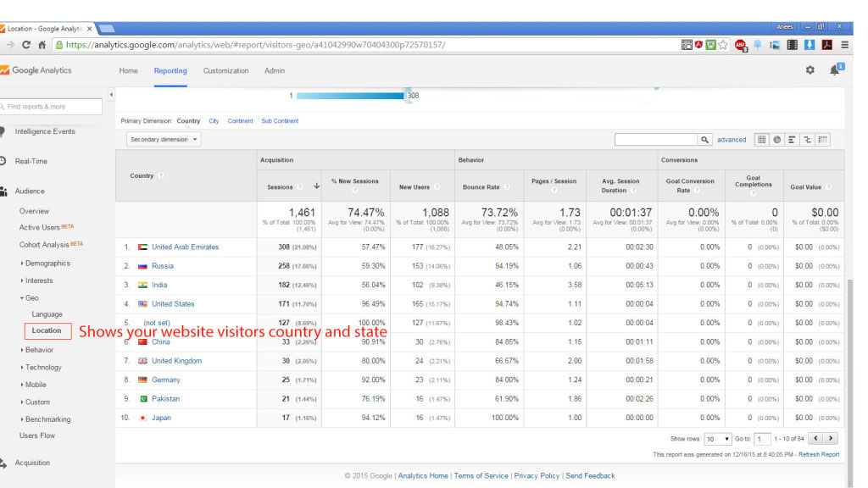The height and width of the screenshot is (488, 868).
Task: Switch to comparison view icon
Action: coord(808,140)
